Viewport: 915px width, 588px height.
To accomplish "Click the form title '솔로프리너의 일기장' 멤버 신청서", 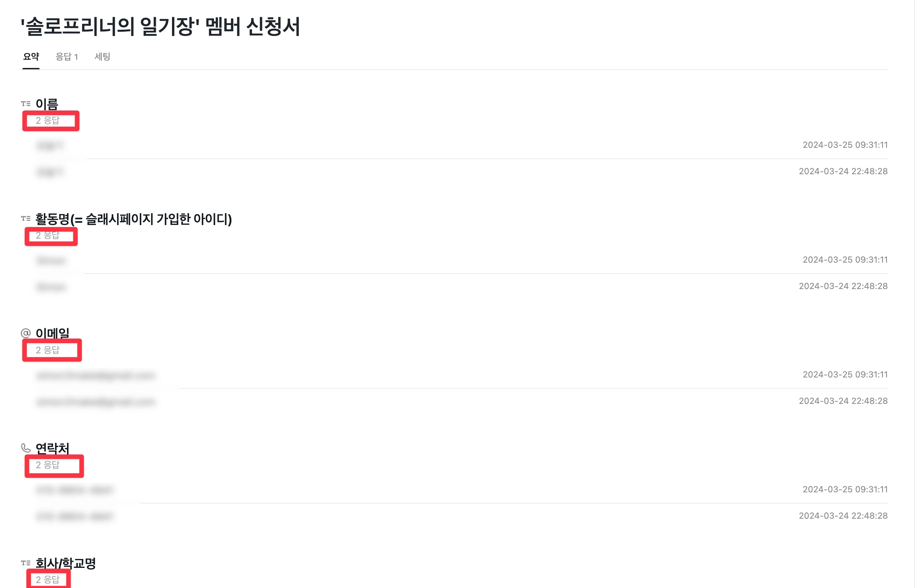I will 160,27.
